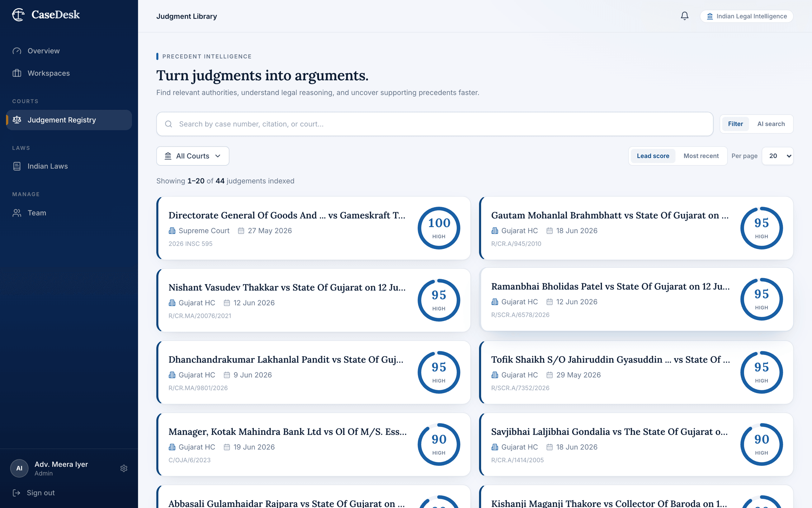The height and width of the screenshot is (508, 812).
Task: Click case number R/CR.MA/20076/2021
Action: click(200, 316)
